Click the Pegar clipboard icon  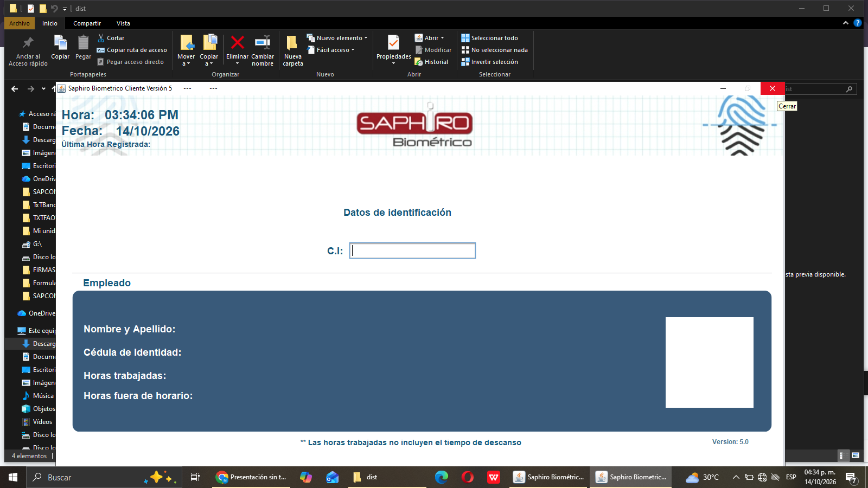(x=83, y=42)
